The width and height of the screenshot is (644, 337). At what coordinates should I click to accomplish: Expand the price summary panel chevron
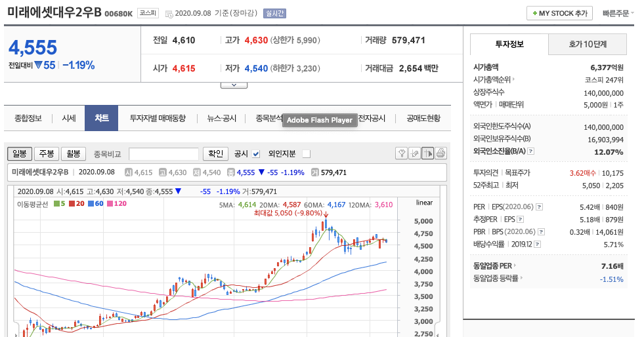point(234,85)
